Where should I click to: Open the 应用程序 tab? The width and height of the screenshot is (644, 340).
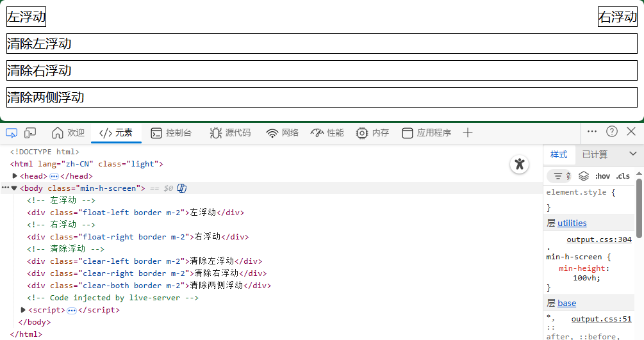coord(427,133)
